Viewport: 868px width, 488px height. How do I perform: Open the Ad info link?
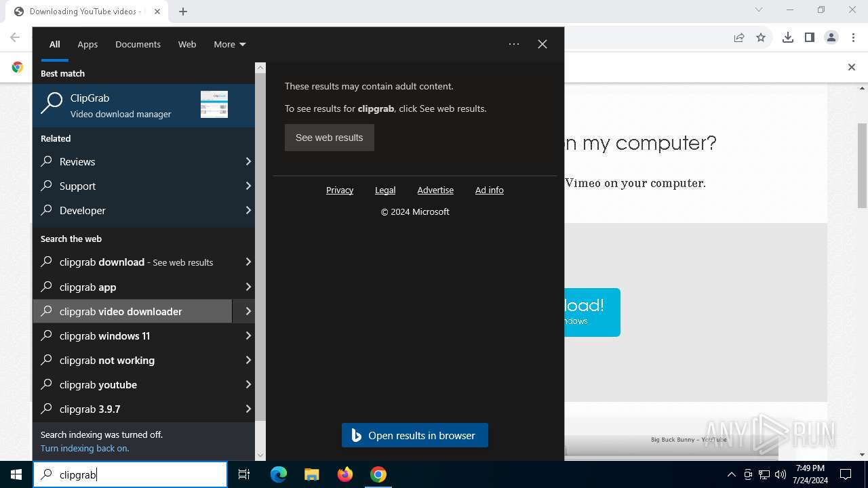point(490,190)
